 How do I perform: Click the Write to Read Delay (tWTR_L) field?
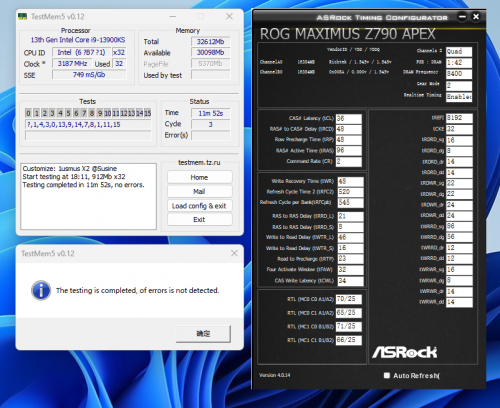[350, 238]
